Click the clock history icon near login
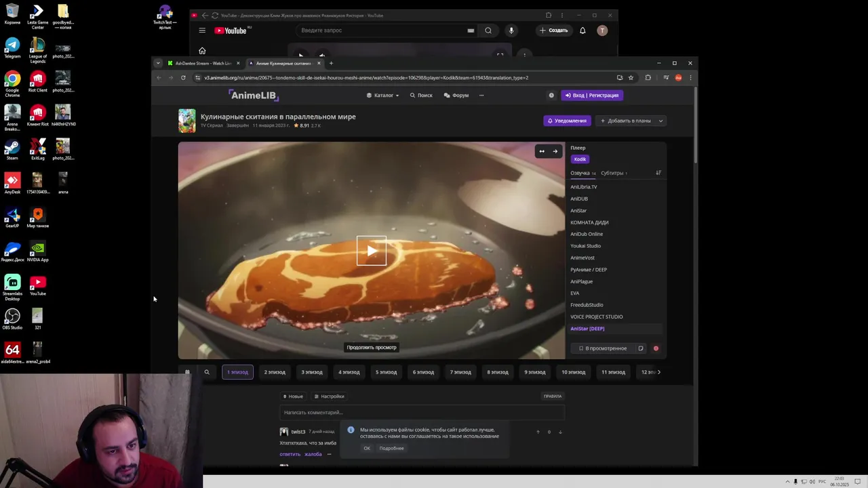Screen dimensions: 868x488 551,96
